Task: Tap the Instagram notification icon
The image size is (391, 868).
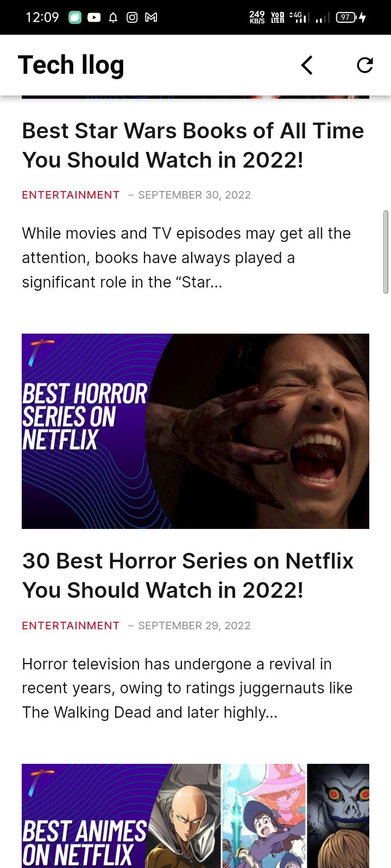Action: [x=132, y=18]
